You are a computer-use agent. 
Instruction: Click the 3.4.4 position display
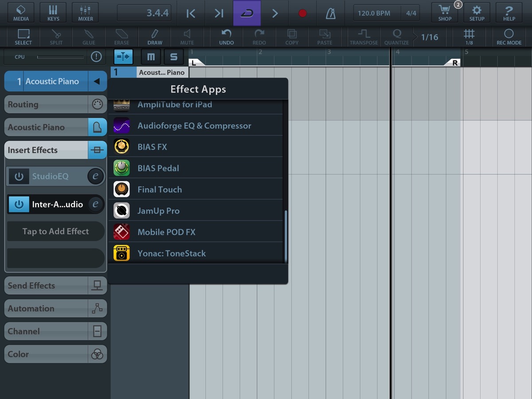pyautogui.click(x=145, y=13)
